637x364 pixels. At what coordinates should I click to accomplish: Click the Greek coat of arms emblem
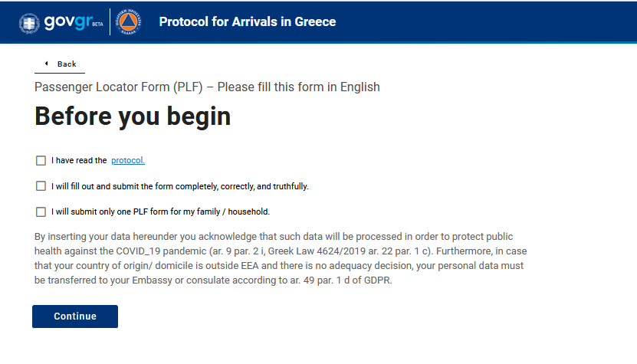tap(31, 22)
